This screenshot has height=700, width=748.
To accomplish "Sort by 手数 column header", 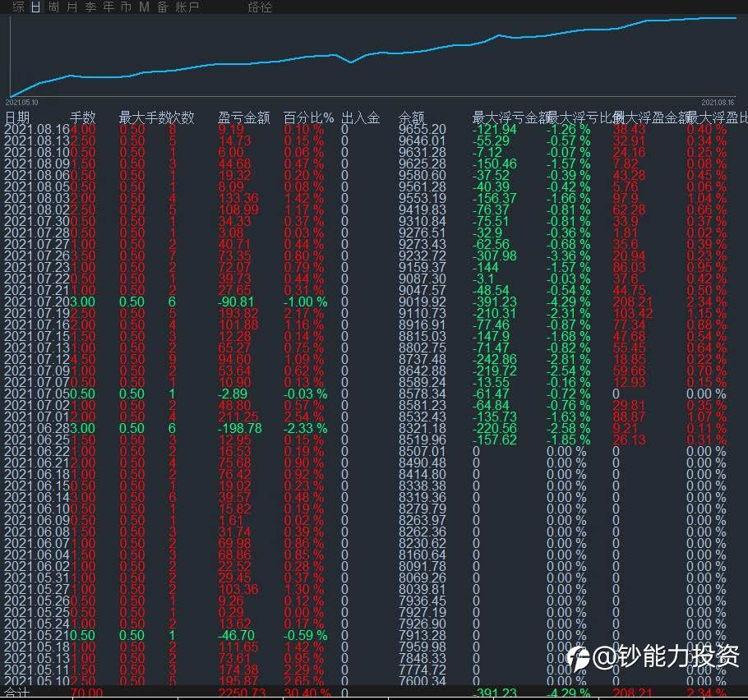I will [83, 117].
